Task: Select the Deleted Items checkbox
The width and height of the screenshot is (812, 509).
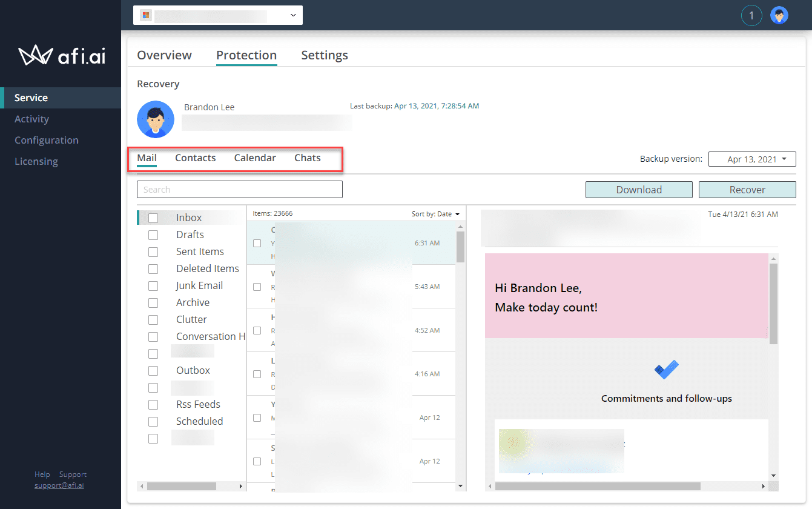Action: [153, 268]
